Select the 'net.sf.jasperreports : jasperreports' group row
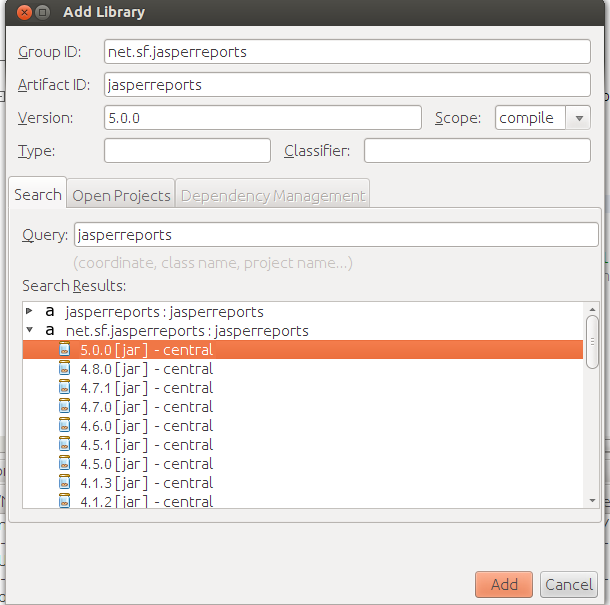The height and width of the screenshot is (605, 610). coord(303,331)
